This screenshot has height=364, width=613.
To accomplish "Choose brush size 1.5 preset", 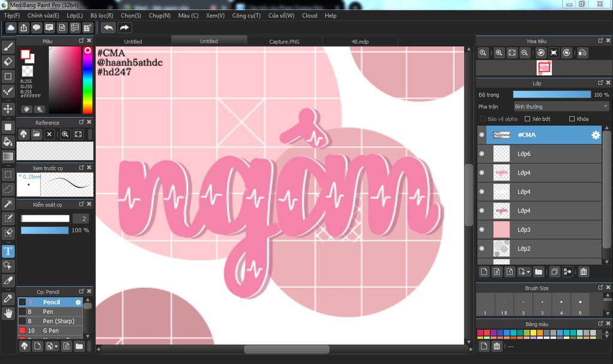I will click(504, 305).
